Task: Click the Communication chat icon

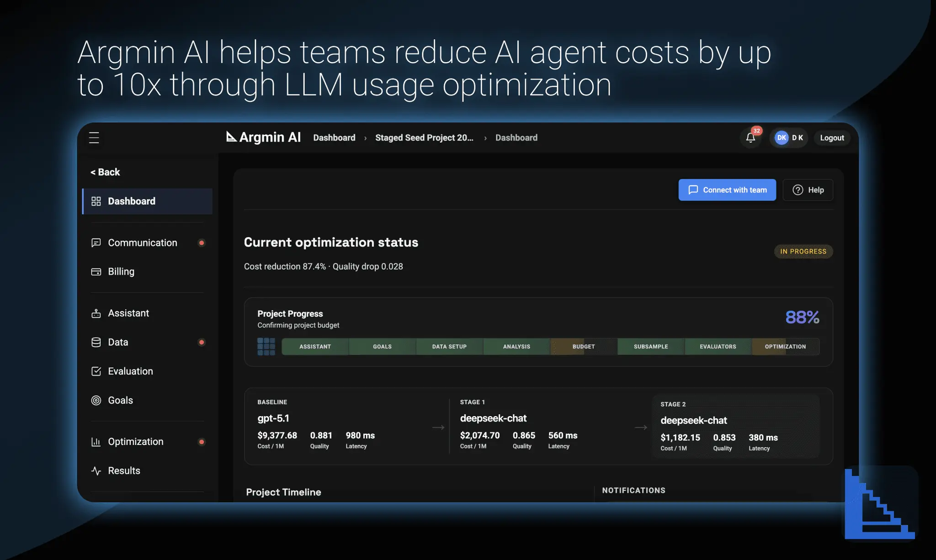Action: pos(96,243)
